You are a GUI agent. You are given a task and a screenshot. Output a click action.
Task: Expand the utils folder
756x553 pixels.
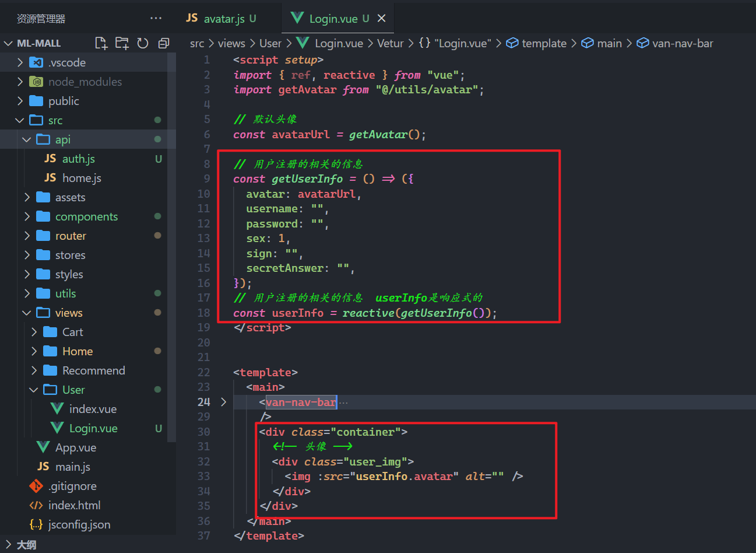coord(27,293)
